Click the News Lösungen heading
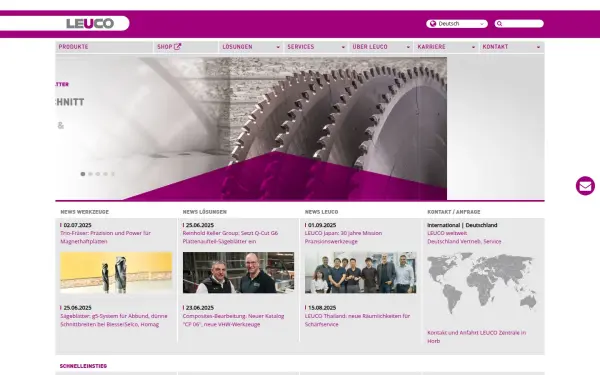 [x=205, y=212]
